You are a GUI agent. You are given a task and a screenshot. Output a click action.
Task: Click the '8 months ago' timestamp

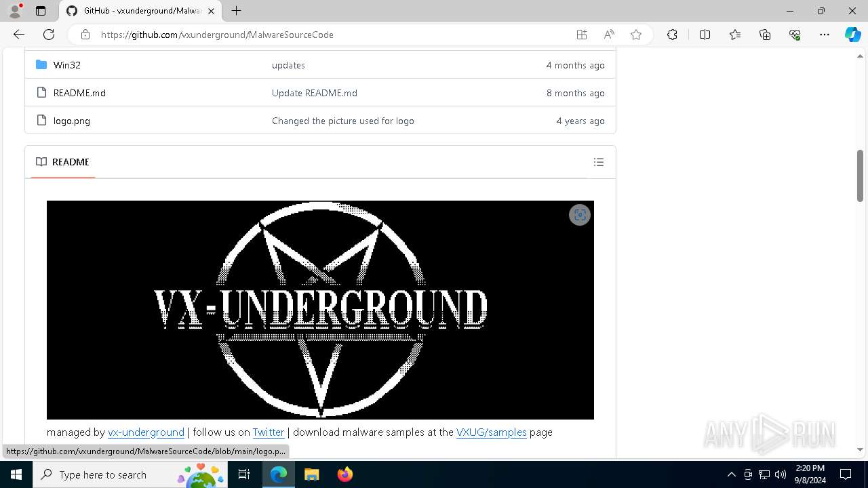coord(575,93)
